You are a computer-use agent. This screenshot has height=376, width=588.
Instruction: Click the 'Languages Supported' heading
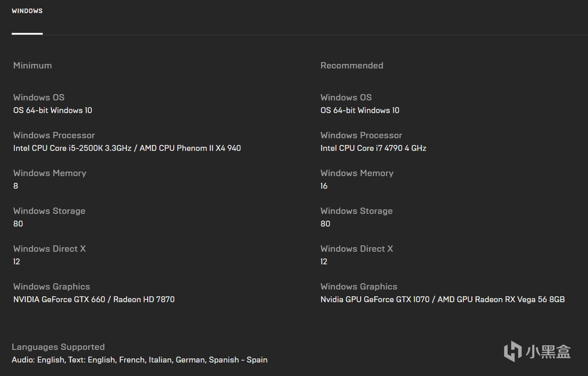click(x=58, y=347)
